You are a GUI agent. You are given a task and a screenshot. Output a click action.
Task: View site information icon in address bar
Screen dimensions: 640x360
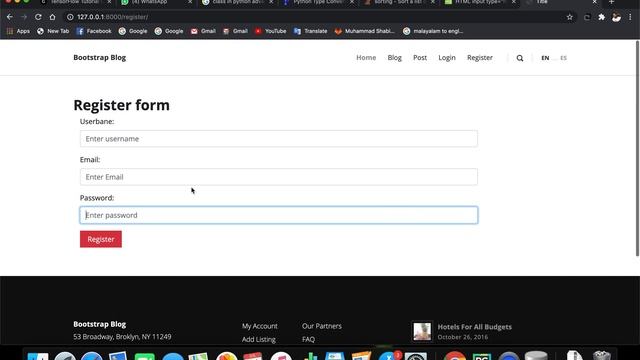tap(70, 17)
